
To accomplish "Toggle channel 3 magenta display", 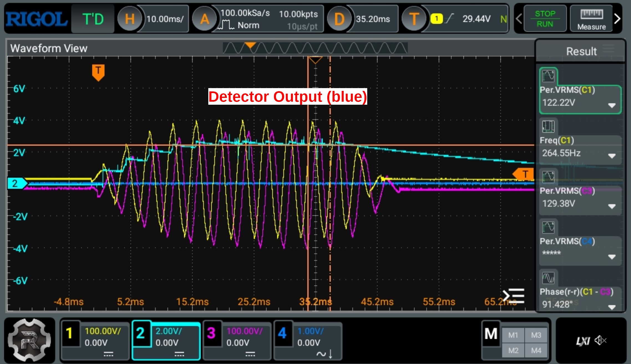I will coord(211,333).
